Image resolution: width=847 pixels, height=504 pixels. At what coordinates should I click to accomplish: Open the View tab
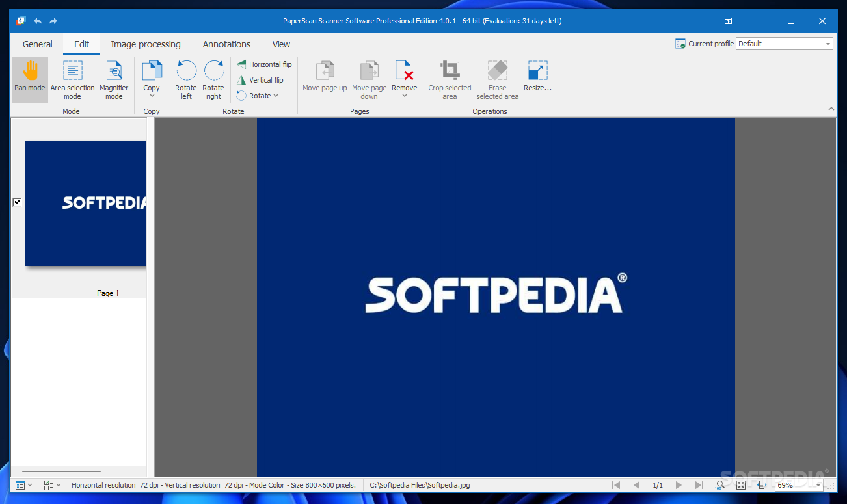point(281,44)
